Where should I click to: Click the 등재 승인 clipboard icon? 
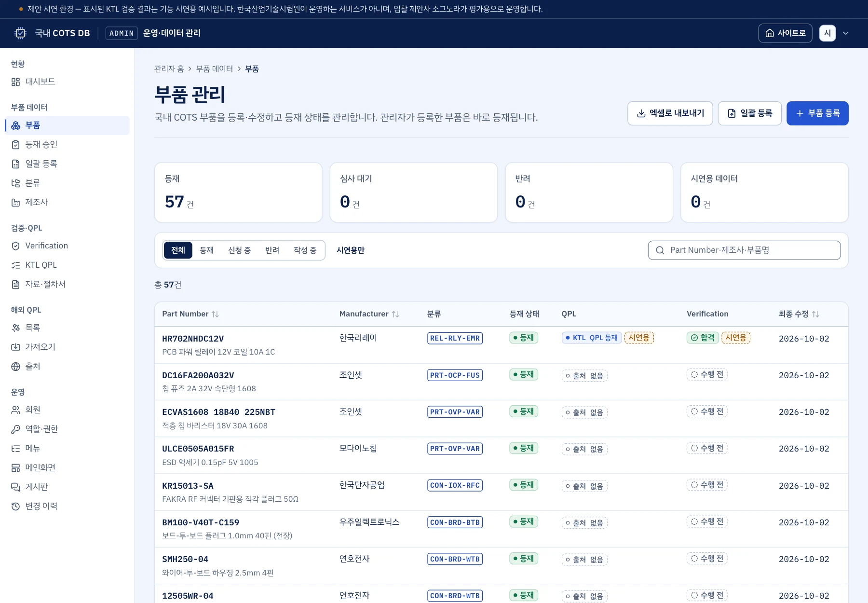pyautogui.click(x=15, y=145)
